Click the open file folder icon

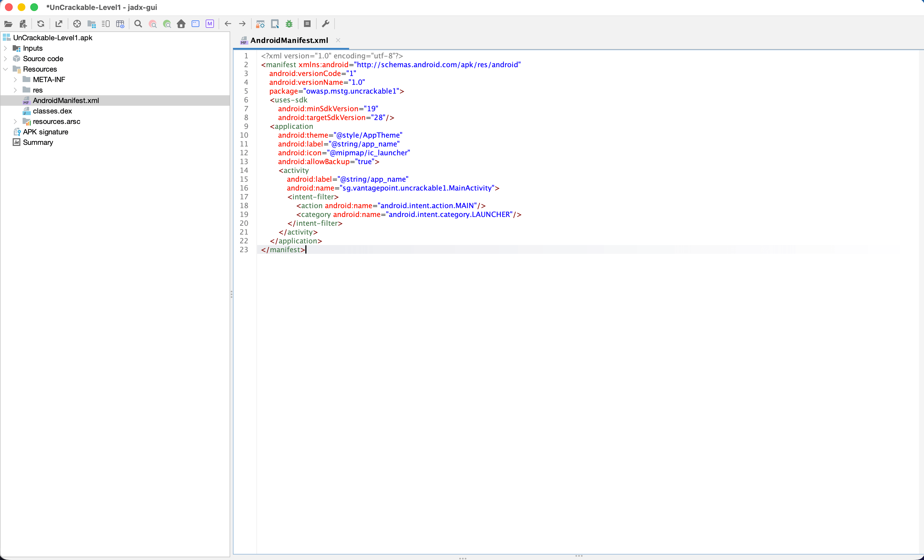(8, 24)
